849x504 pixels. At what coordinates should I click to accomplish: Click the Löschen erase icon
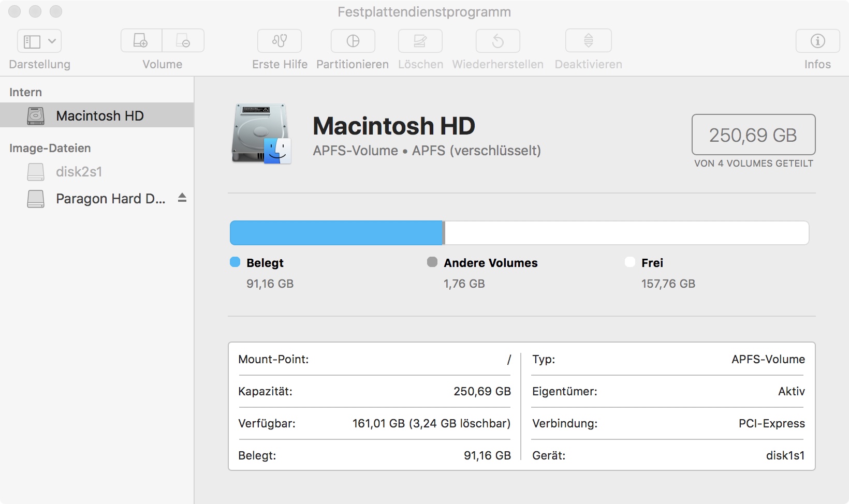(x=420, y=41)
